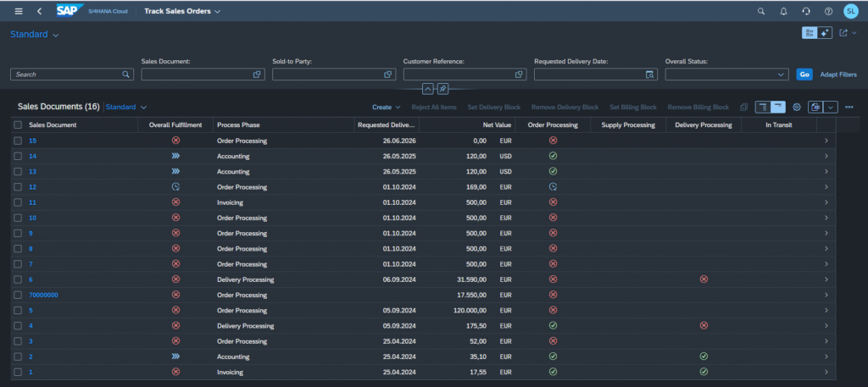Open Sales Document value help icon
Image resolution: width=868 pixels, height=387 pixels.
tap(257, 75)
